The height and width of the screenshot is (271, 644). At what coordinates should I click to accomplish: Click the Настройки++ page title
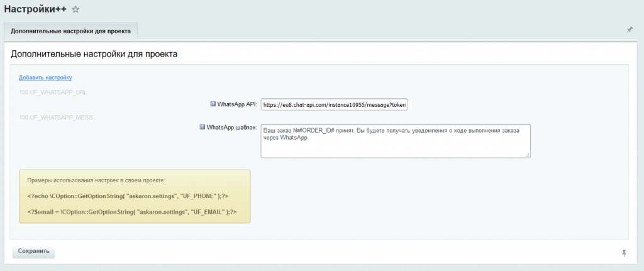35,9
